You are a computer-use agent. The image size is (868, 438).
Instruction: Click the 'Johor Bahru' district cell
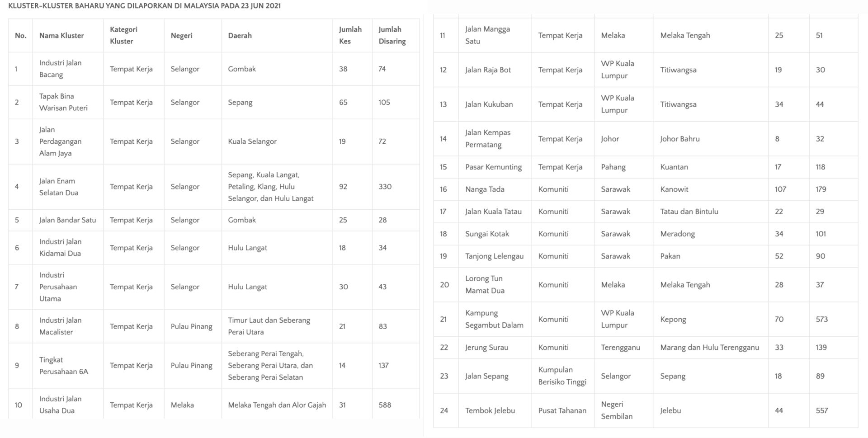[679, 139]
